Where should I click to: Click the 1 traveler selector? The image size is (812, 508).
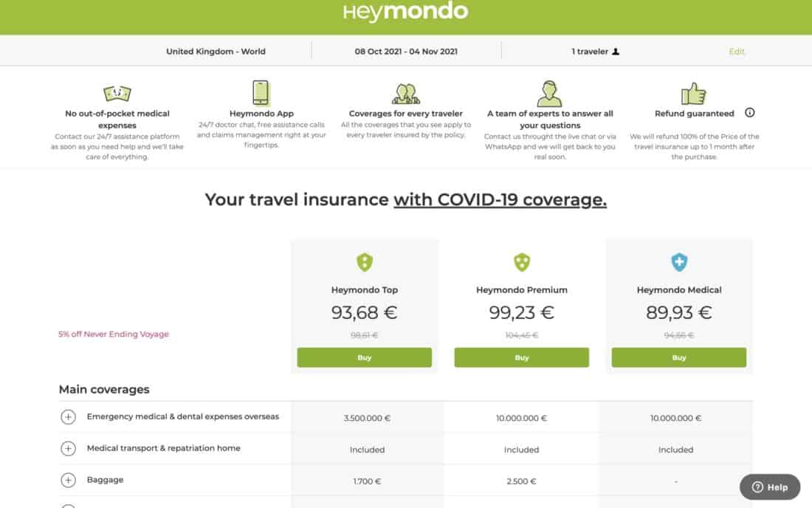coord(596,51)
